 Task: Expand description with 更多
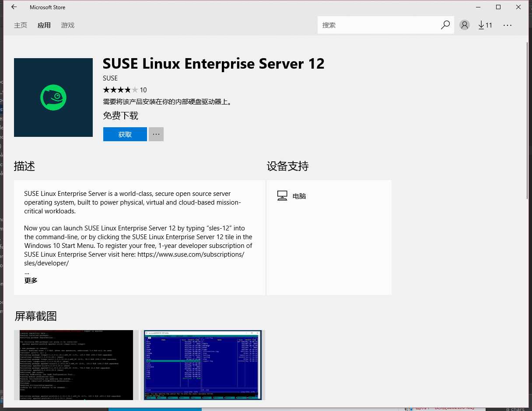[31, 281]
